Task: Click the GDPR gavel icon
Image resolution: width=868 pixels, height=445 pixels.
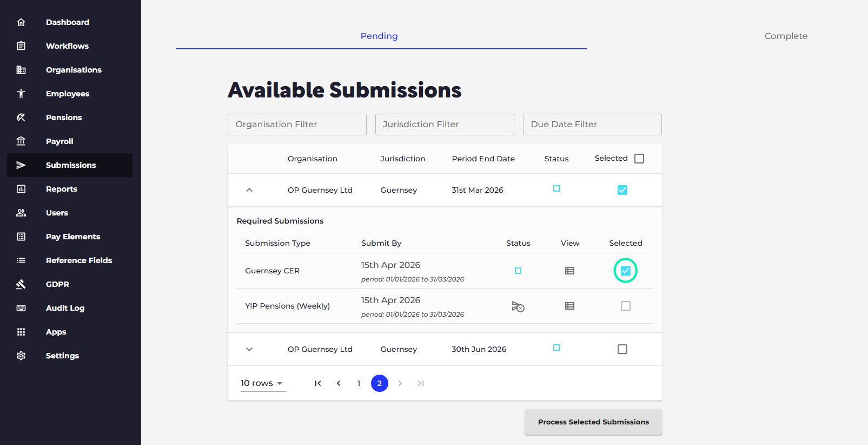Action: click(x=21, y=284)
